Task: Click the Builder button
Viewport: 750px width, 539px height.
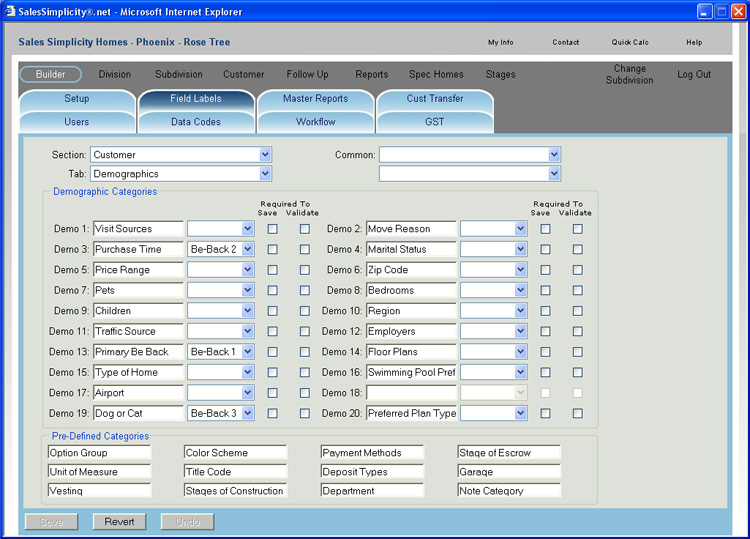Action: pos(50,75)
